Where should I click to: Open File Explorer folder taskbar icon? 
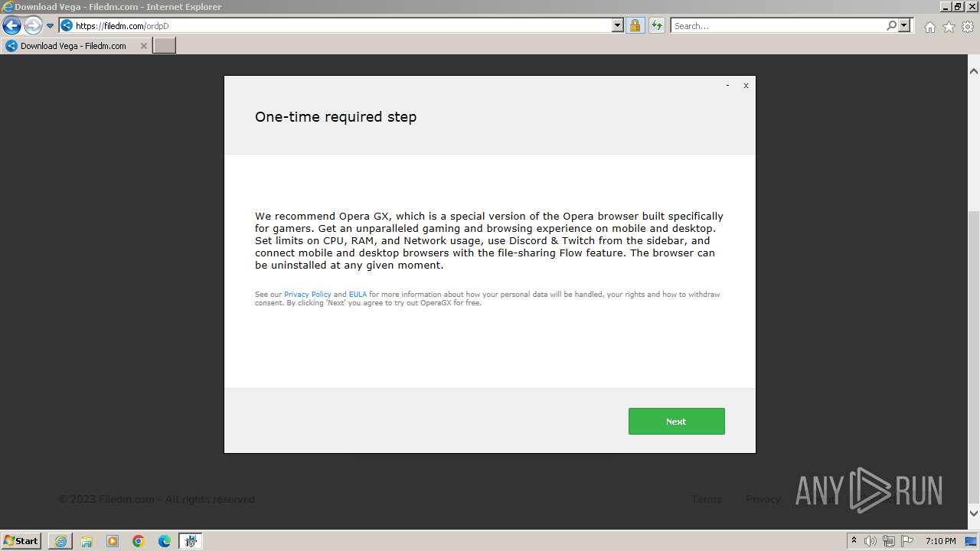(87, 541)
